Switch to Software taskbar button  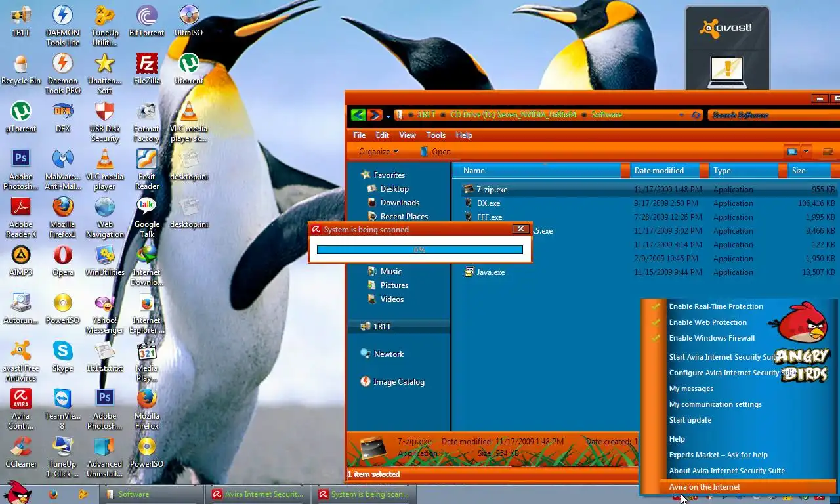[x=151, y=494]
